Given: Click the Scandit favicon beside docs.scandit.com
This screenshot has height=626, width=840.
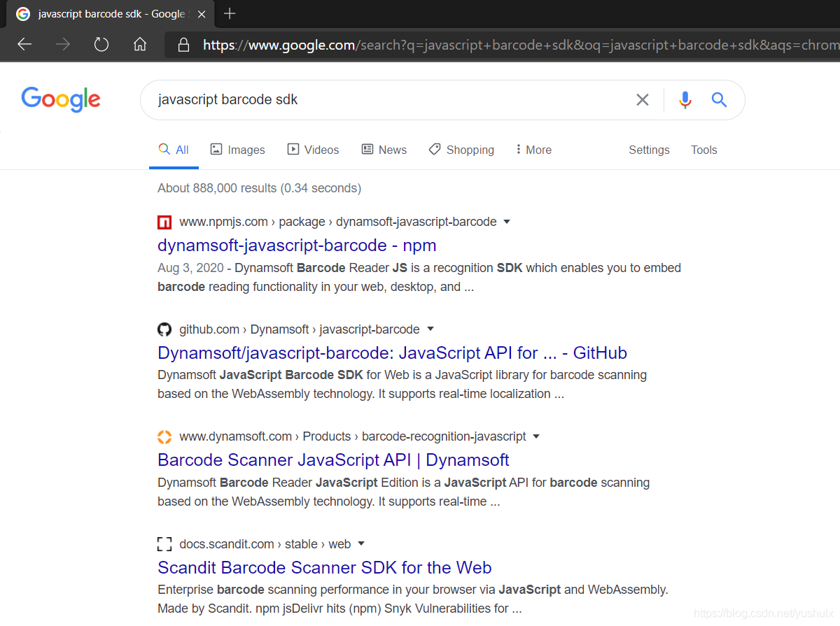Looking at the screenshot, I should click(164, 544).
